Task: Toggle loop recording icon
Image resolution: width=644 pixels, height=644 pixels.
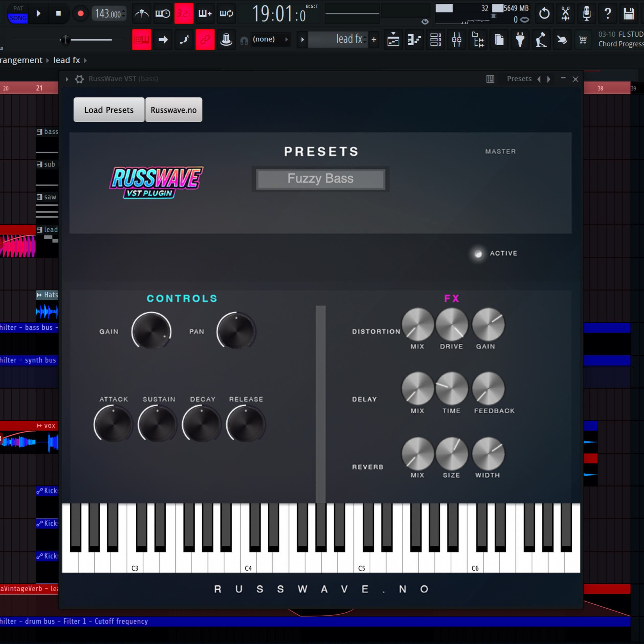Action: click(x=226, y=14)
